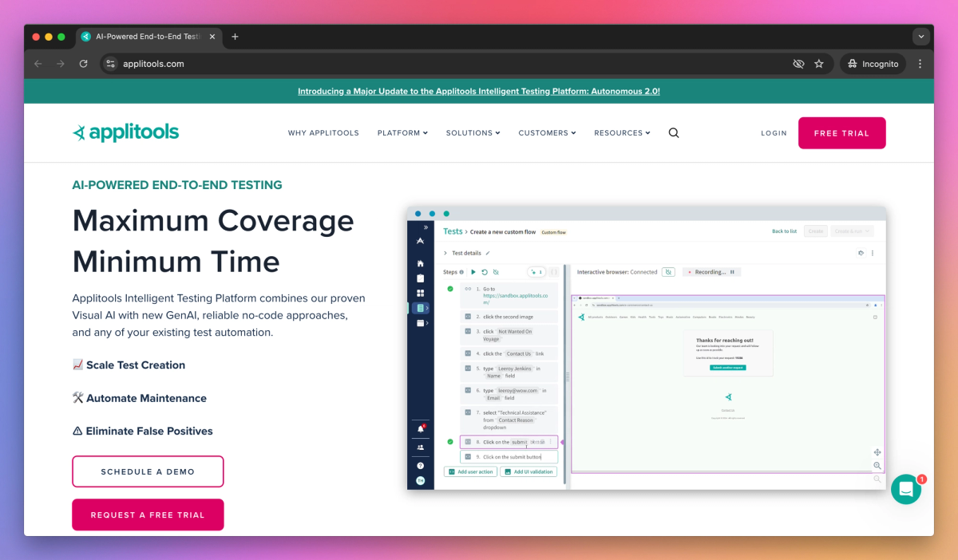Viewport: 958px width, 560px height.
Task: Open a new tab with the plus button
Action: point(235,37)
